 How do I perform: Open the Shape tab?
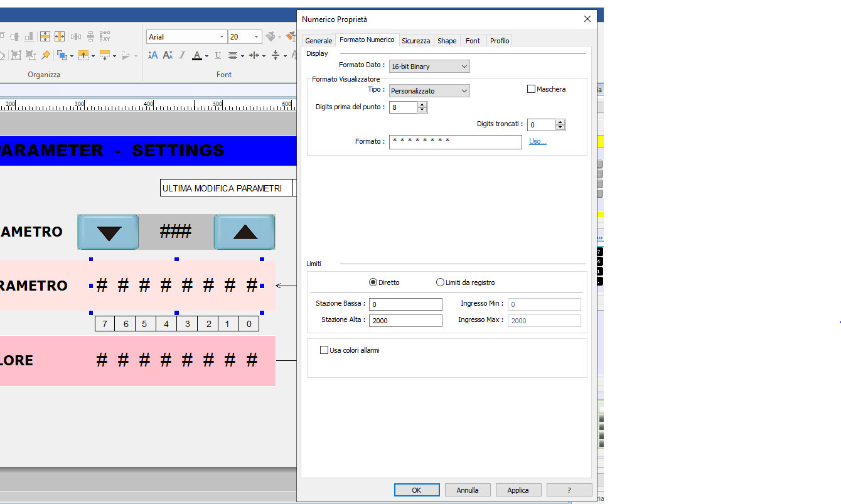(x=447, y=41)
